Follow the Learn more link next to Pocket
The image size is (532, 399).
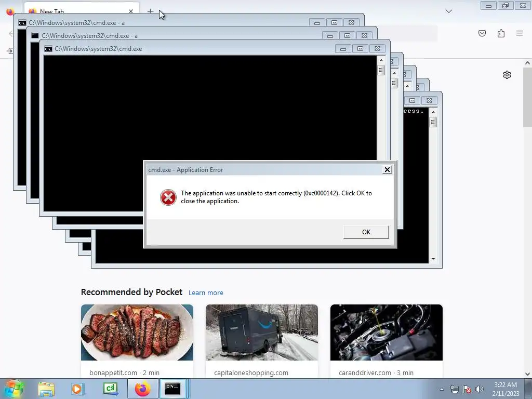206,293
